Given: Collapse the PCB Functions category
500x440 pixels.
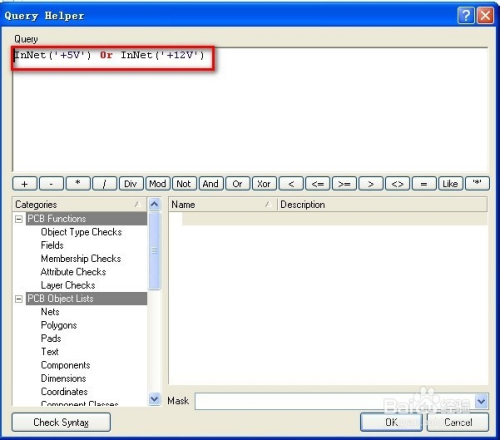Looking at the screenshot, I should click(19, 219).
